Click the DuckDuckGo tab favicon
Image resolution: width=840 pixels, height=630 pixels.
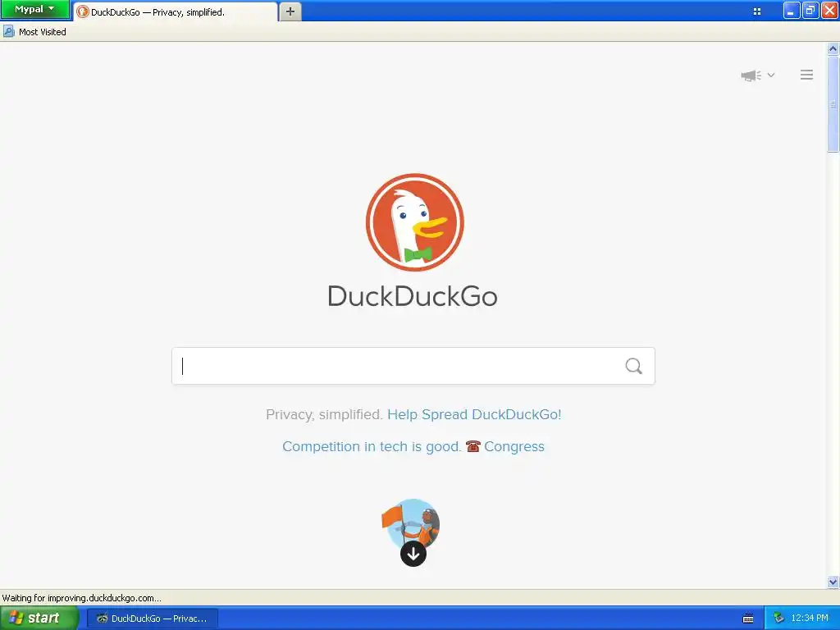click(83, 11)
